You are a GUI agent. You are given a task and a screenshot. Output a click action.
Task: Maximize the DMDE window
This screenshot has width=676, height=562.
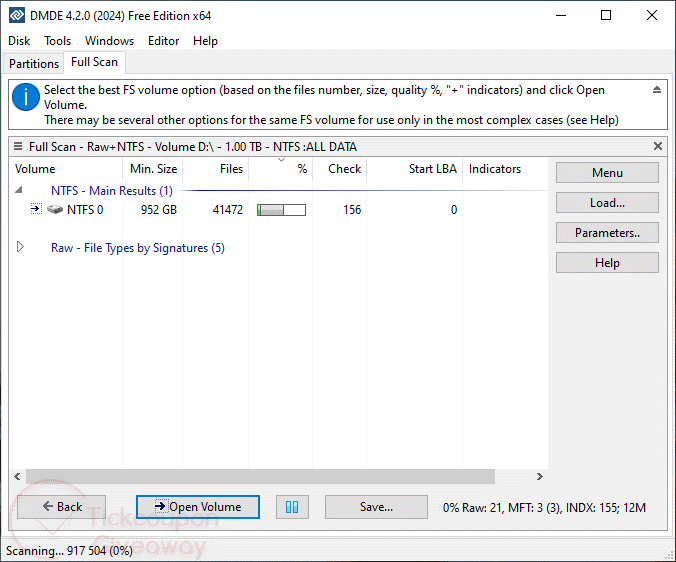[x=606, y=16]
